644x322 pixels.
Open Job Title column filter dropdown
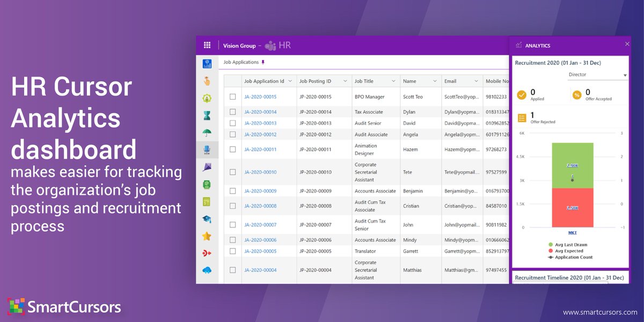coord(394,81)
